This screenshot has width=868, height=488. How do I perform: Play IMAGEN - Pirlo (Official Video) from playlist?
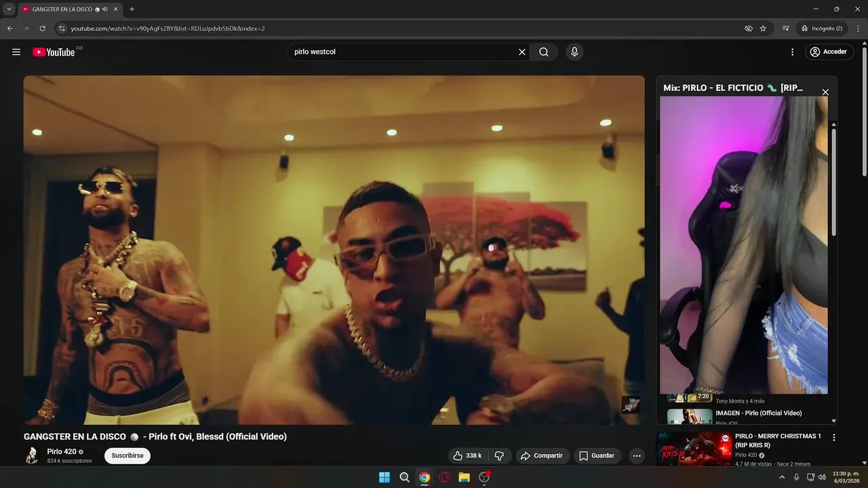pos(759,413)
